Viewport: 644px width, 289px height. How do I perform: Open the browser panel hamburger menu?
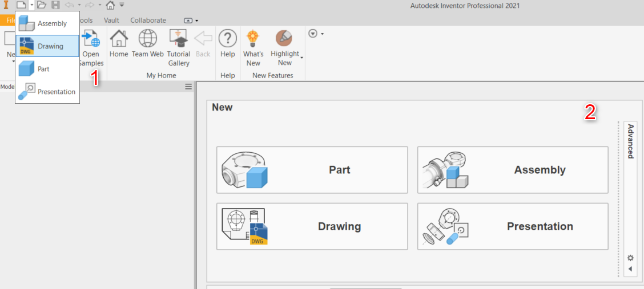tap(188, 87)
